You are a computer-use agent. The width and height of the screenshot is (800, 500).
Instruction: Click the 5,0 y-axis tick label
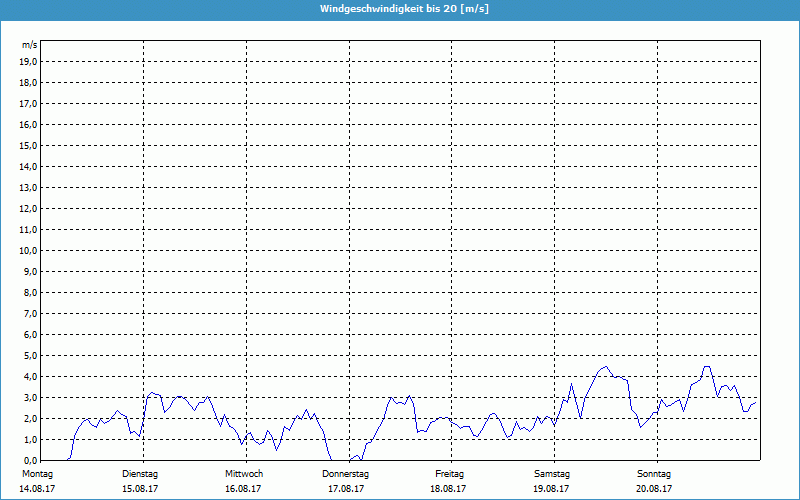30,355
